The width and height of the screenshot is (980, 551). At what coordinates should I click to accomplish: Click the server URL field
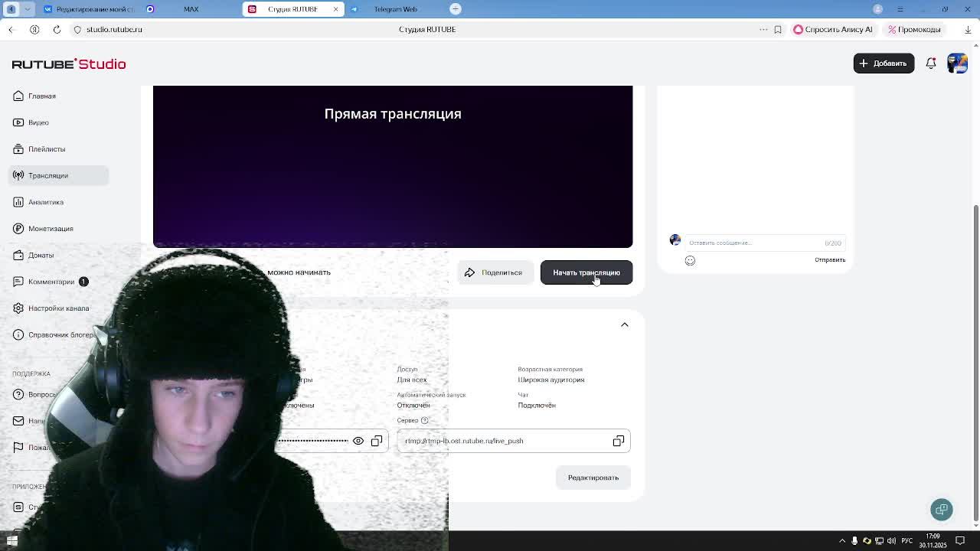514,441
